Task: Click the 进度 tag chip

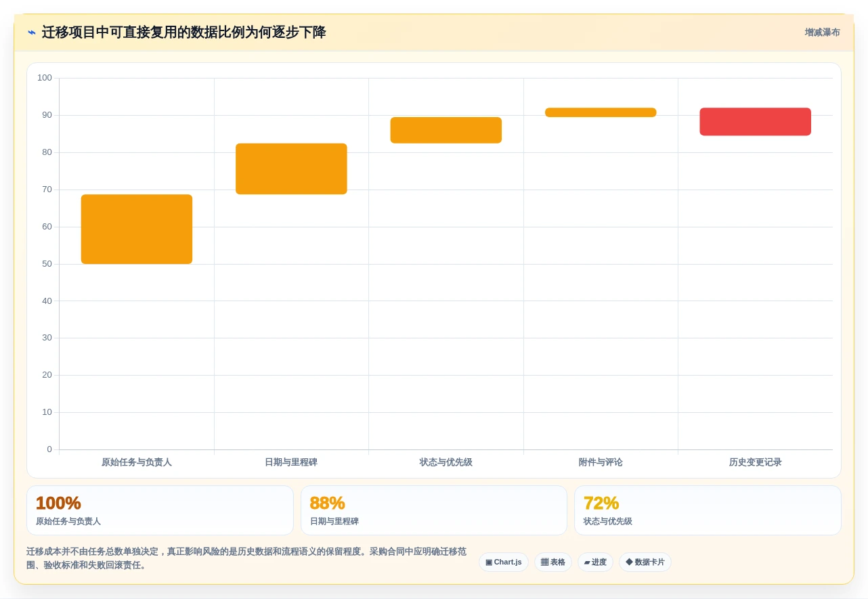Action: click(x=595, y=562)
